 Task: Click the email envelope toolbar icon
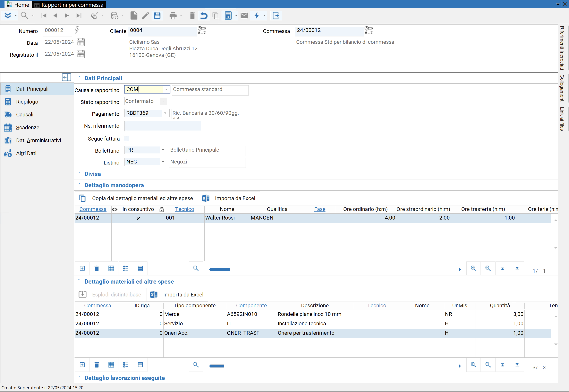244,16
